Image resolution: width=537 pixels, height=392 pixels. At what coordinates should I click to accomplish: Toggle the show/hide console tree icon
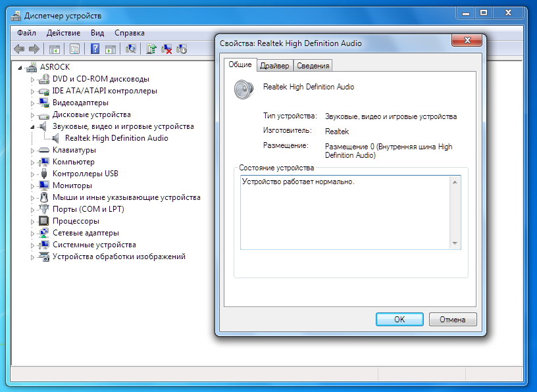point(55,49)
